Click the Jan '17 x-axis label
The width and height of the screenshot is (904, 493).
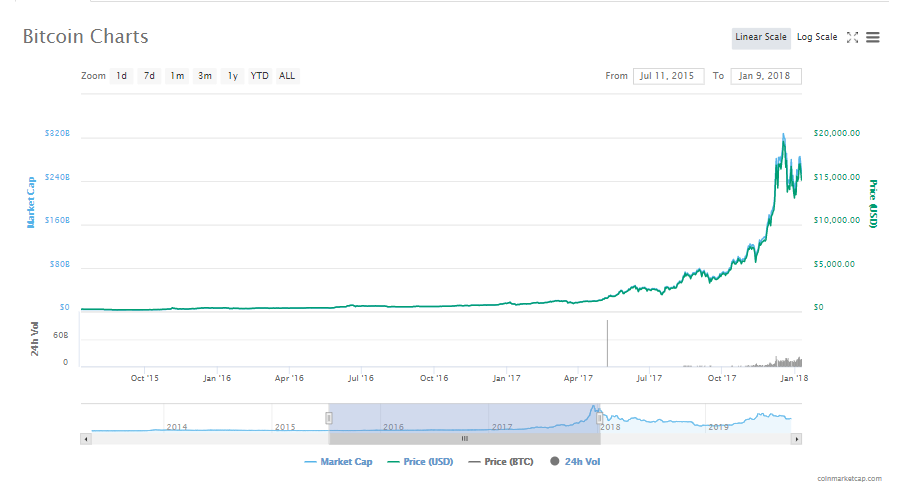click(506, 378)
